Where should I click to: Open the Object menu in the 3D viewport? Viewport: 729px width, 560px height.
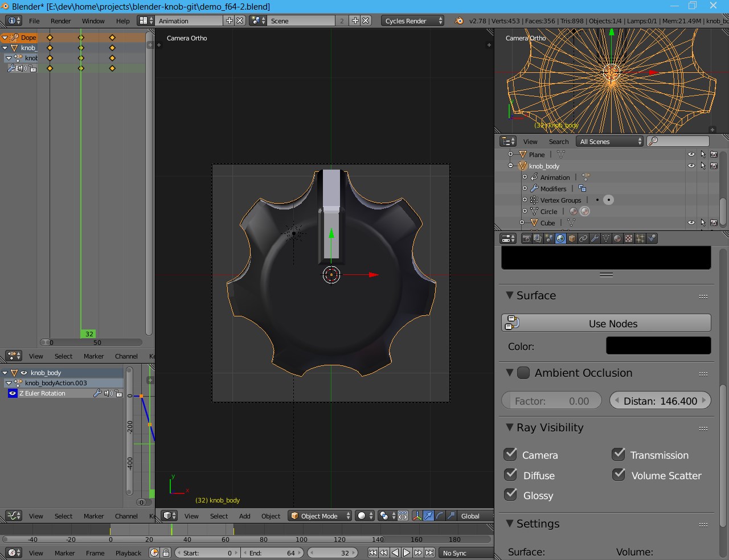pyautogui.click(x=271, y=516)
